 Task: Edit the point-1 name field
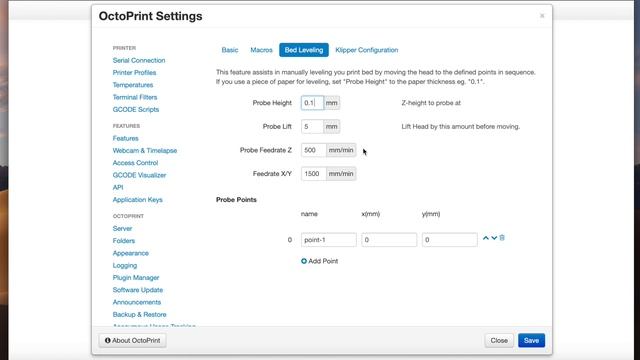coord(329,240)
